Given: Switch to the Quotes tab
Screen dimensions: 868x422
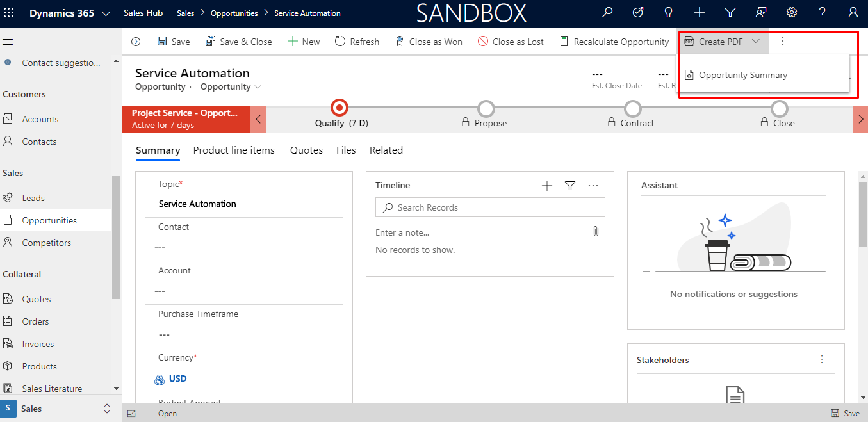Looking at the screenshot, I should point(306,150).
